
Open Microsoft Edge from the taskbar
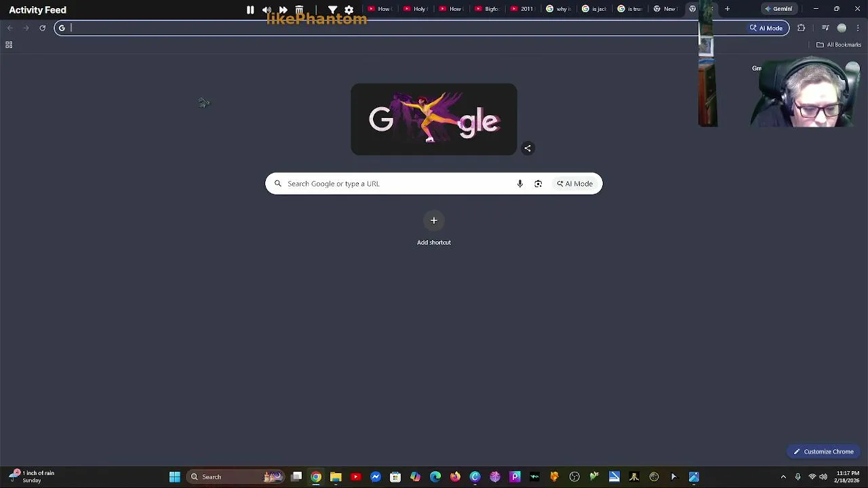pyautogui.click(x=435, y=476)
